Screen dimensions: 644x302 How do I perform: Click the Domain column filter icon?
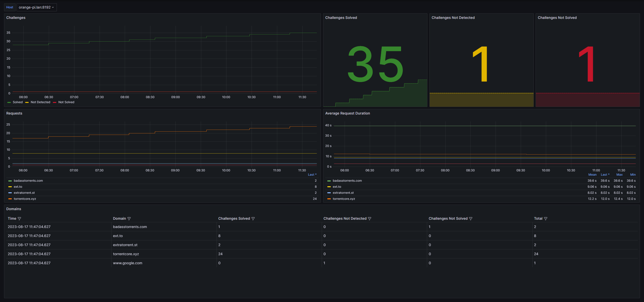129,219
